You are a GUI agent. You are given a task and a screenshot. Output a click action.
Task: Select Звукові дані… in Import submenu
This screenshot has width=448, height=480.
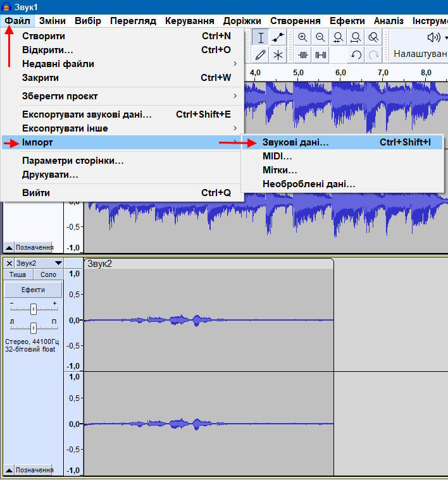point(342,142)
